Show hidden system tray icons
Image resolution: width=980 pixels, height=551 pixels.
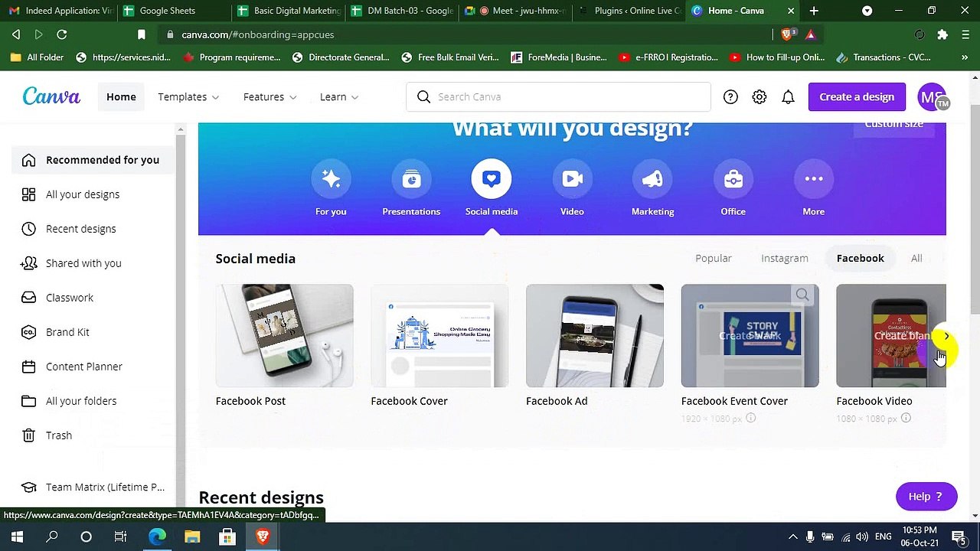pyautogui.click(x=793, y=536)
